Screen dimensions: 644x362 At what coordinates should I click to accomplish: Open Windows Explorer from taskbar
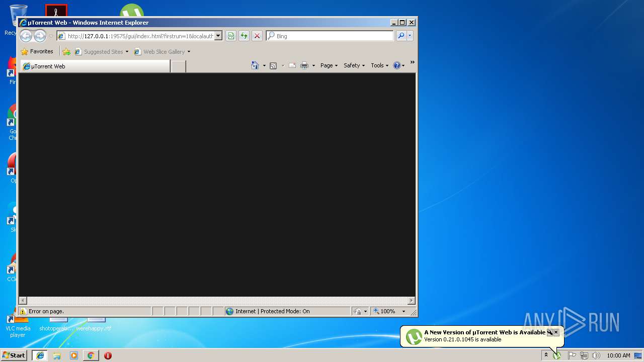[x=57, y=355]
